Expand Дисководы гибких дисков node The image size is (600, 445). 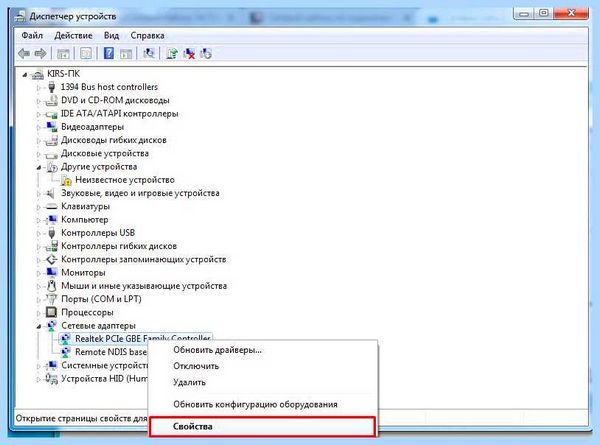pyautogui.click(x=39, y=141)
